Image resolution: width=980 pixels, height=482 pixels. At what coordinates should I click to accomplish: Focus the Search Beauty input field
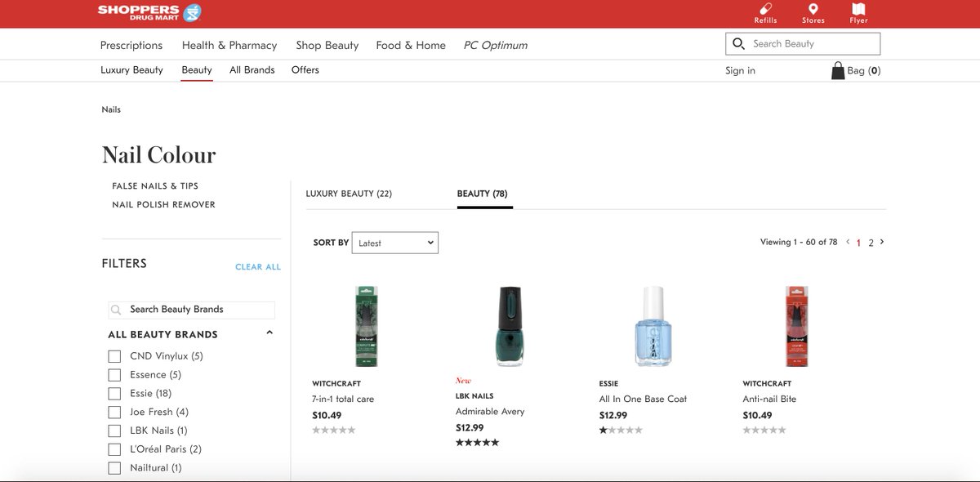point(803,44)
